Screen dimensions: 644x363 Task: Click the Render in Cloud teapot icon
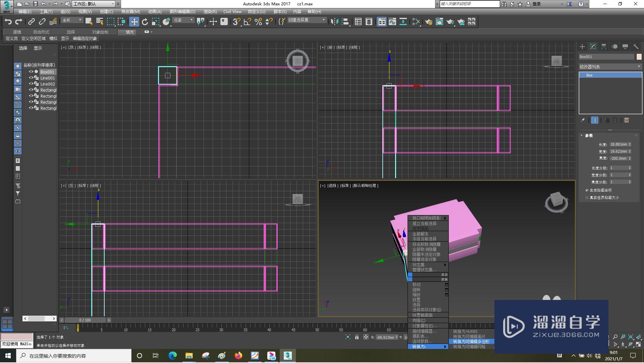pyautogui.click(x=461, y=22)
